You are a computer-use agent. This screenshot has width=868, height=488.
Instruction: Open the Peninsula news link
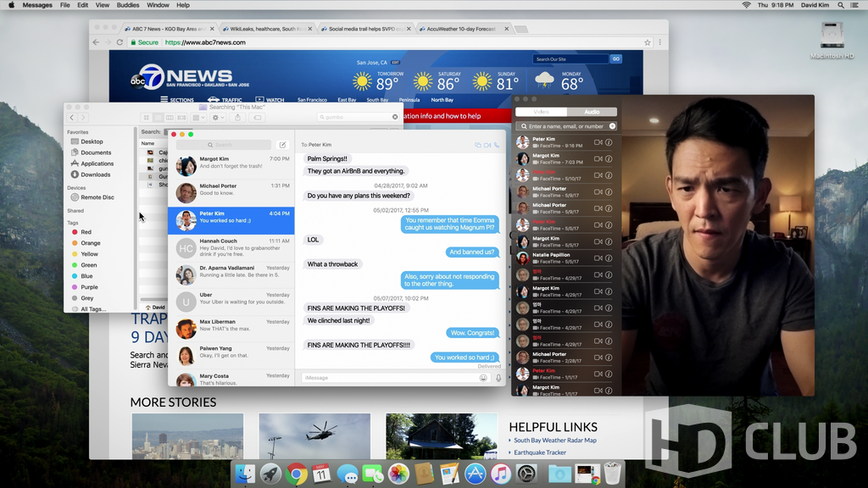(409, 100)
